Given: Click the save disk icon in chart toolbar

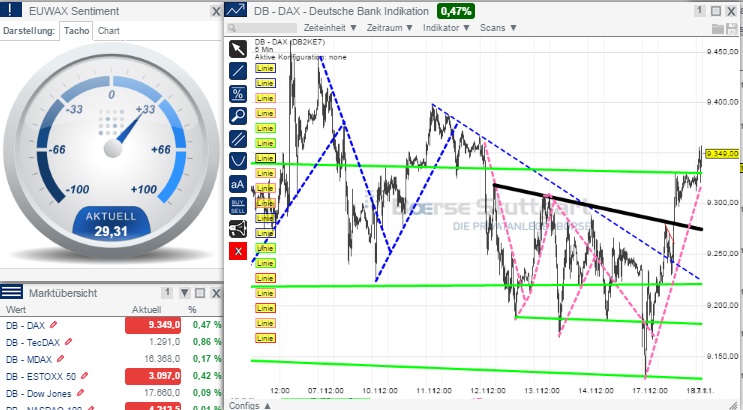Looking at the screenshot, I should click(732, 29).
